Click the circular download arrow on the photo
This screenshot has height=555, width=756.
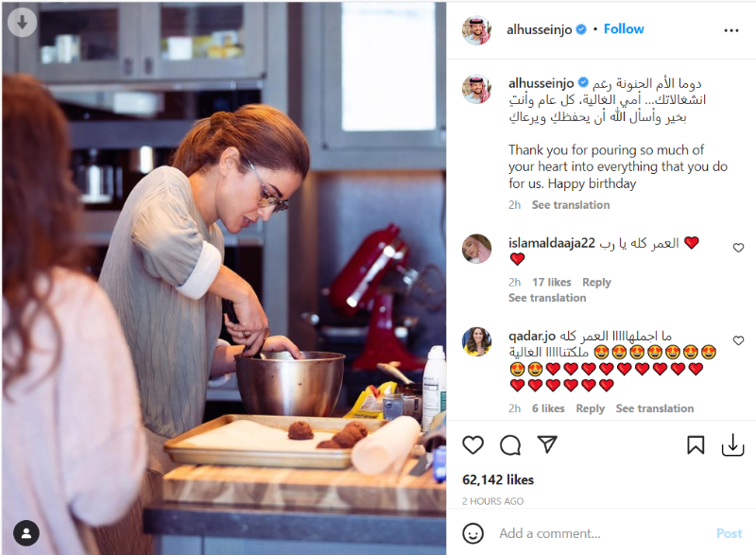[22, 22]
